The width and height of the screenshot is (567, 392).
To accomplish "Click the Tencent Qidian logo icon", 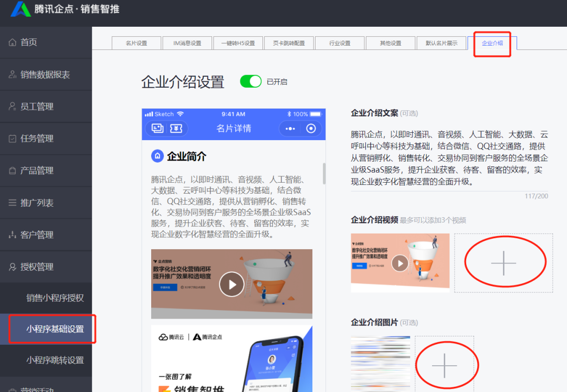I will (x=20, y=9).
